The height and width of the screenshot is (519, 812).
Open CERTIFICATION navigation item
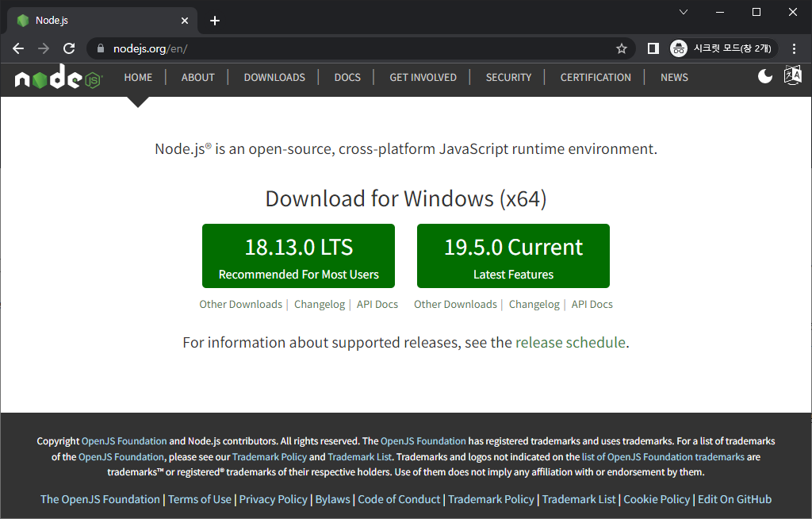(596, 77)
